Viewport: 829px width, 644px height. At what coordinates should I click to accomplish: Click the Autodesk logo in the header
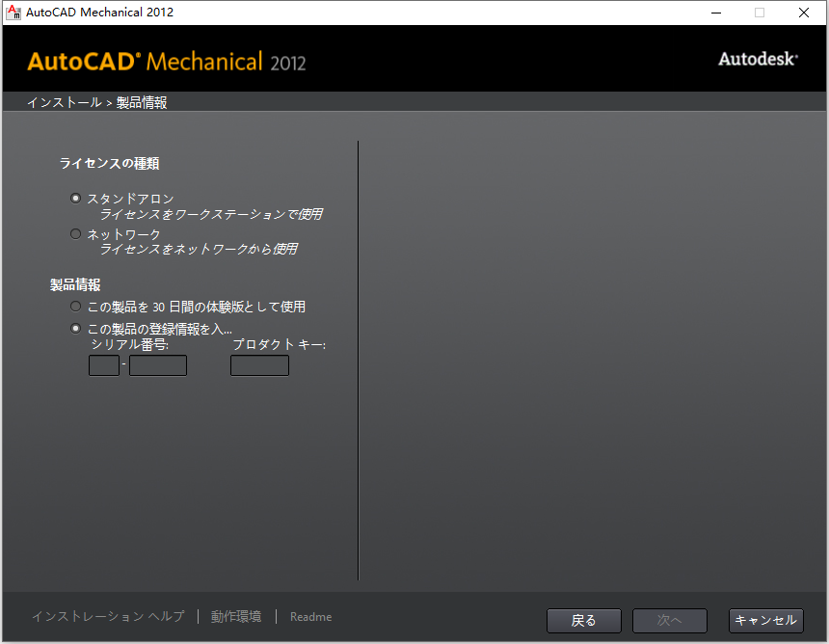(x=759, y=59)
